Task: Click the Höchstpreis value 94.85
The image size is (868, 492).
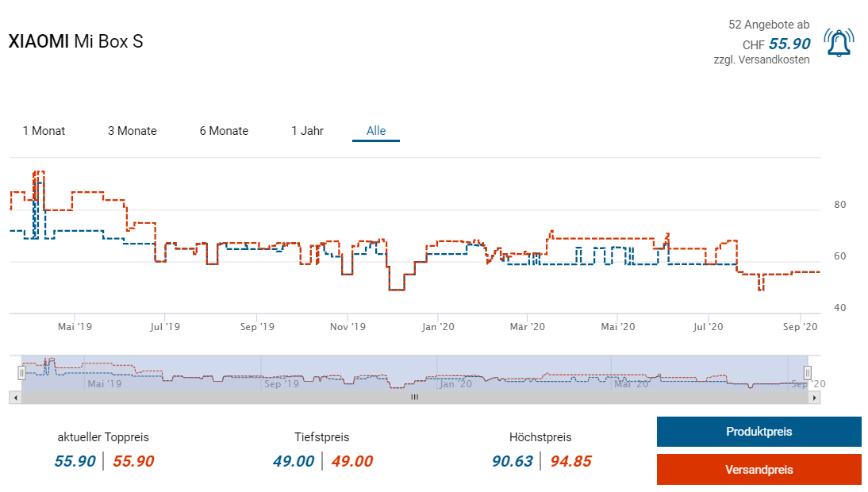Action: [x=570, y=461]
